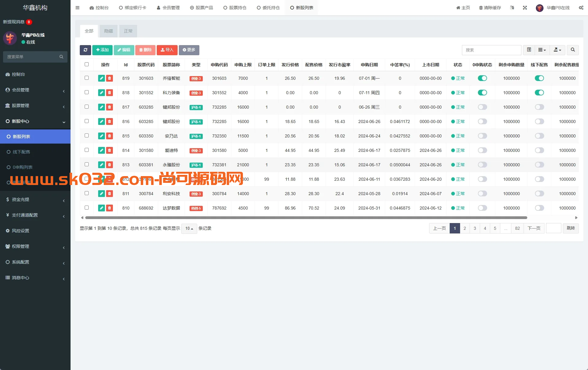
Task: Open the page size dropdown showing 10
Action: click(189, 229)
